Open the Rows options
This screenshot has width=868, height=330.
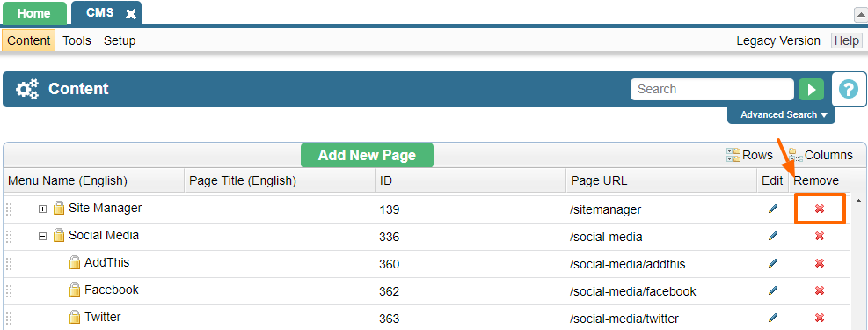coord(749,155)
